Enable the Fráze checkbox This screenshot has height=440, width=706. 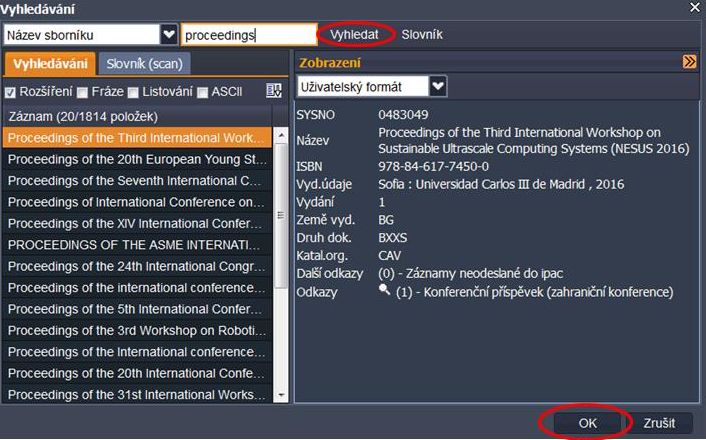tap(82, 92)
